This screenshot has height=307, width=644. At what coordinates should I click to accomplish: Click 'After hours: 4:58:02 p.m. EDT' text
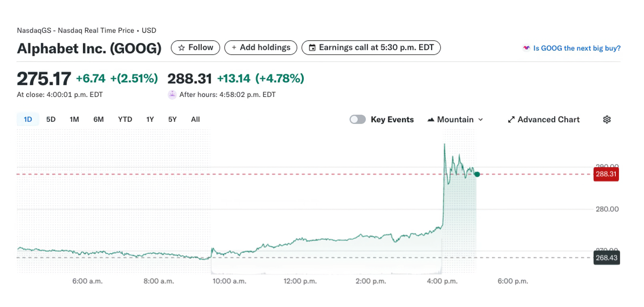click(228, 95)
